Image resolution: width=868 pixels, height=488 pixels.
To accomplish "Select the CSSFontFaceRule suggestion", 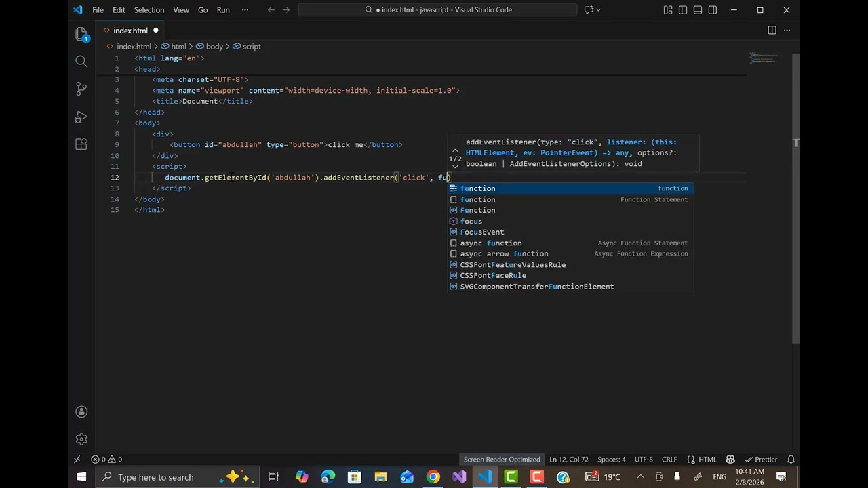I will pyautogui.click(x=571, y=275).
